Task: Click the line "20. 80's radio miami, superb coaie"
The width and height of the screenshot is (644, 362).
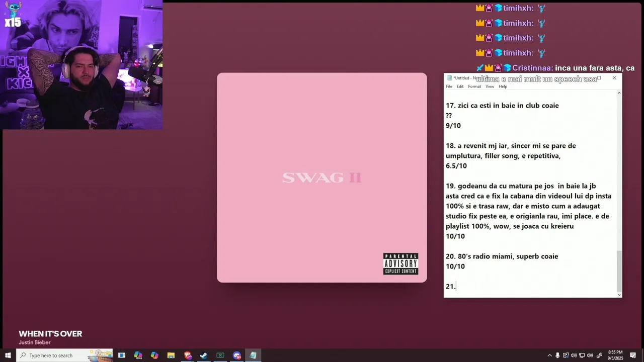Action: tap(502, 256)
